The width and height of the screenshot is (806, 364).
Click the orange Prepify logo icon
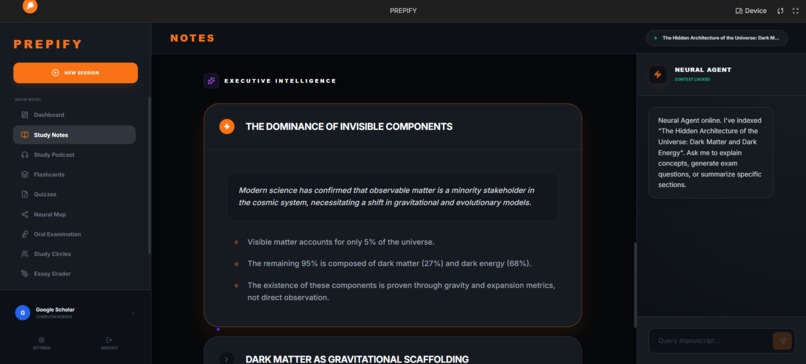pos(30,6)
